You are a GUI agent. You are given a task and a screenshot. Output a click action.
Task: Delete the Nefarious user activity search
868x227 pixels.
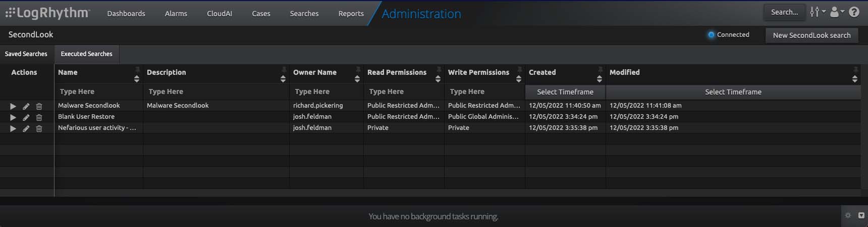point(39,128)
